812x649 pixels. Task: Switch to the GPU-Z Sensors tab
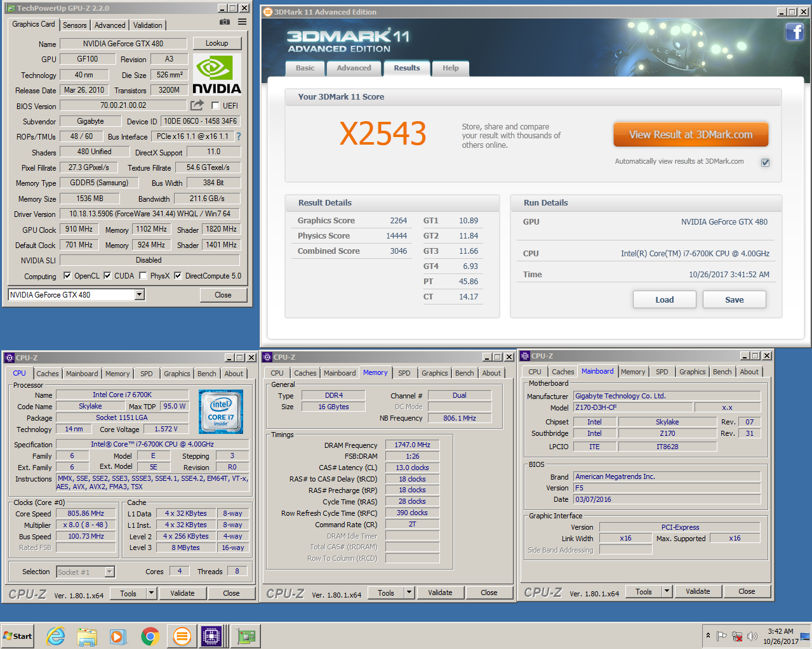tap(74, 25)
